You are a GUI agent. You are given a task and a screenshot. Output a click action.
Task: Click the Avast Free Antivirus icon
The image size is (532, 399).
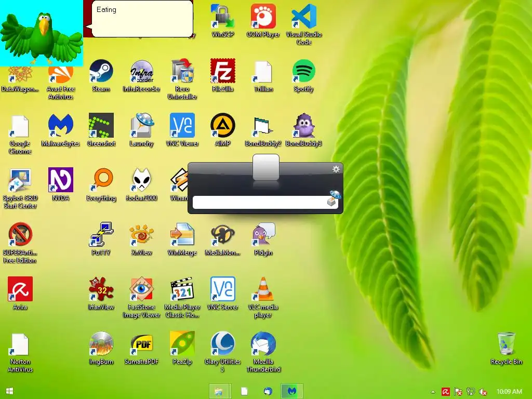(x=60, y=83)
